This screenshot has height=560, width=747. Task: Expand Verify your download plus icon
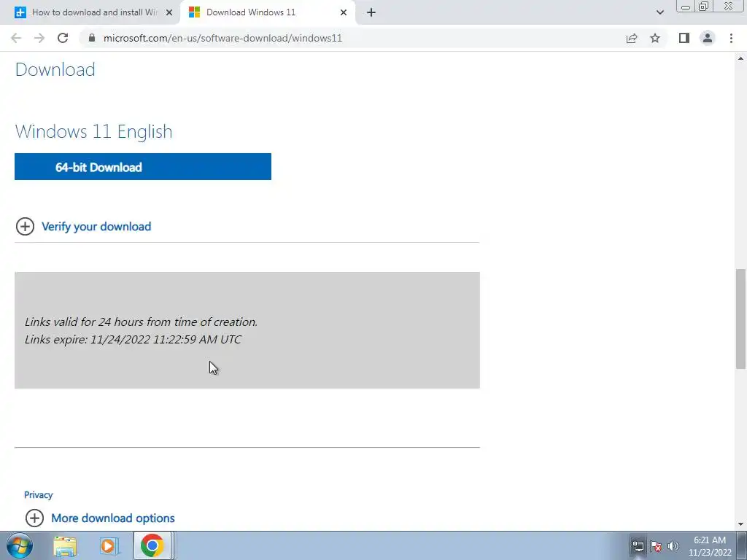click(x=25, y=227)
